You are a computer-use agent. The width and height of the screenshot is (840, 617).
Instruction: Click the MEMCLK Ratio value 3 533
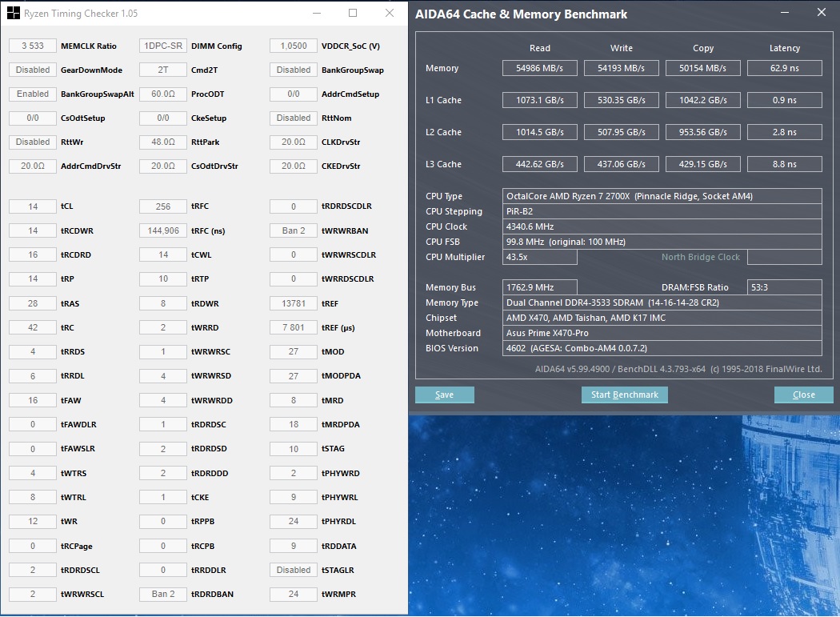[33, 46]
